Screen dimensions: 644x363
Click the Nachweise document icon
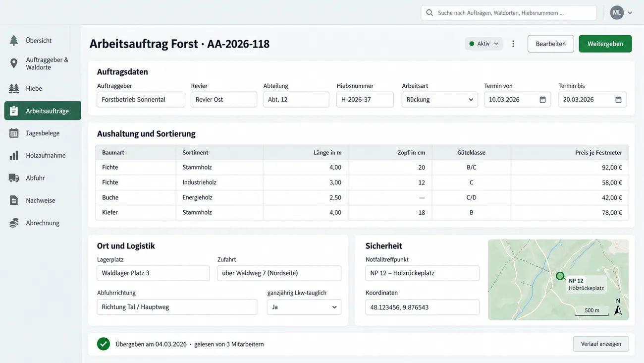pyautogui.click(x=14, y=200)
